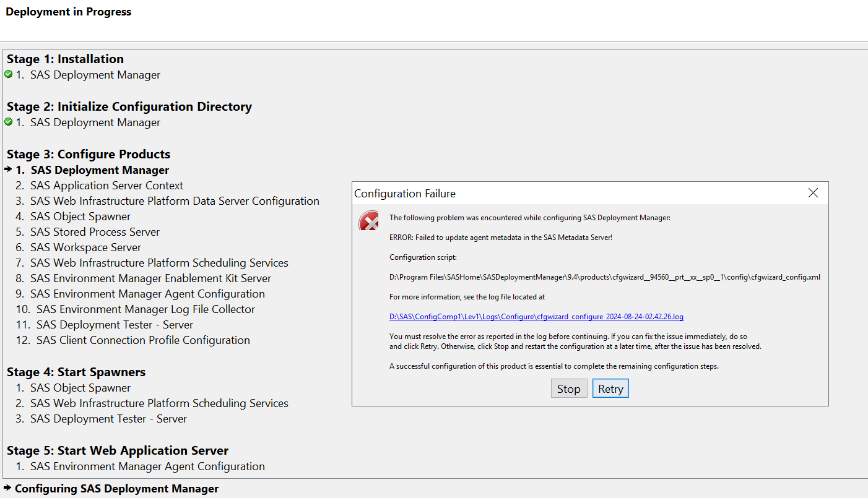
Task: Select SAS Environment Manager Agent Configuration in Stage 5
Action: [147, 466]
